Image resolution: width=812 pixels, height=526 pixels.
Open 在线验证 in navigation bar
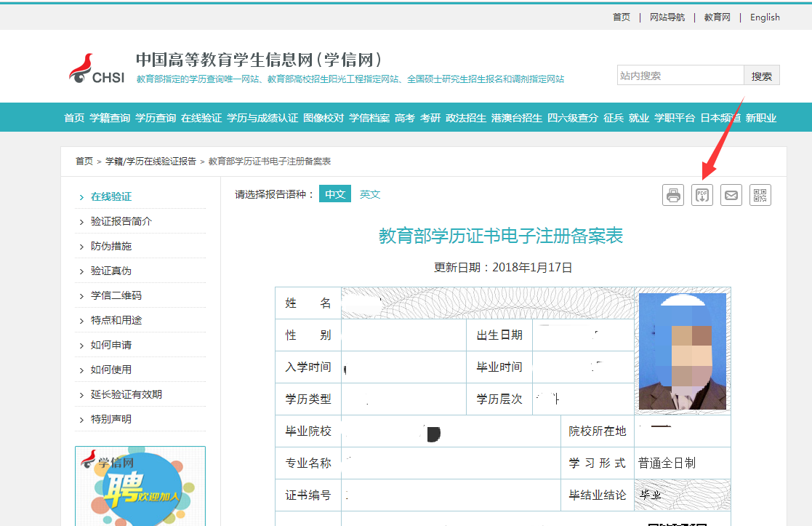coord(201,118)
